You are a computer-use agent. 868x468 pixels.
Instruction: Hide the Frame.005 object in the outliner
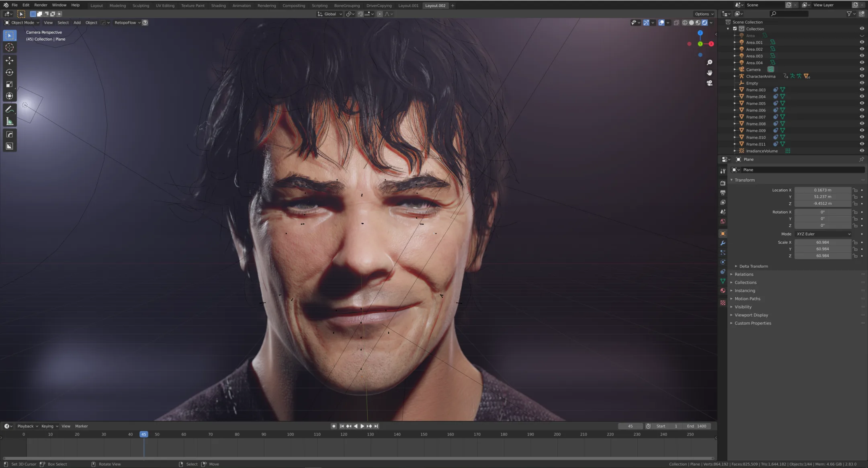coord(862,103)
